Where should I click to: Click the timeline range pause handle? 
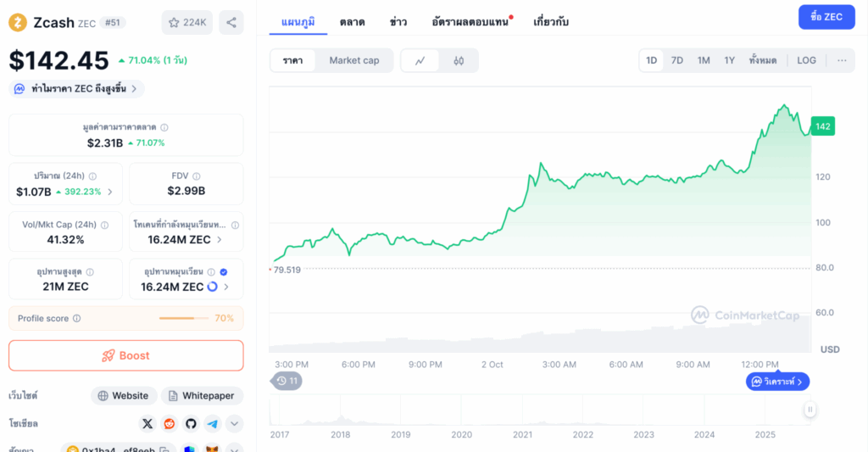(x=810, y=410)
